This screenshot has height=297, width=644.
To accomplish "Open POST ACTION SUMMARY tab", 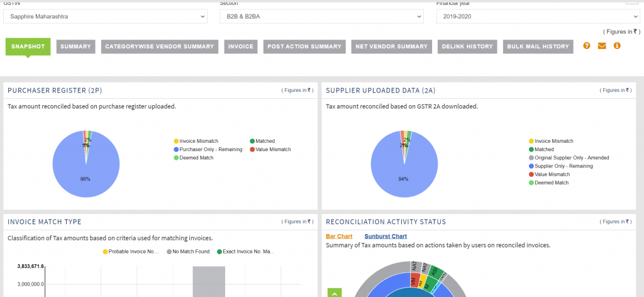I will [x=304, y=47].
